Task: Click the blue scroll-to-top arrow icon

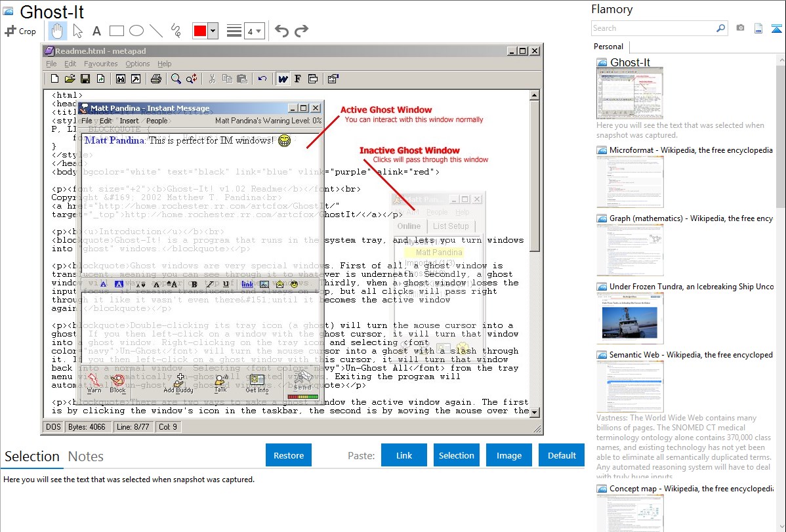Action: coord(776,29)
